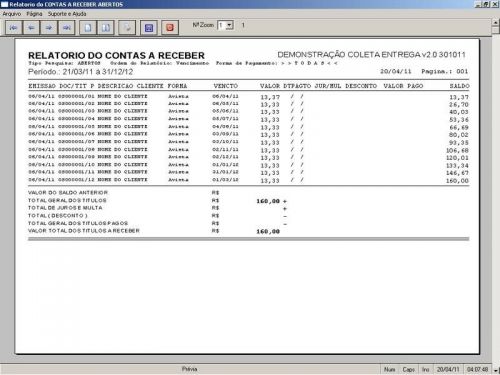
Task: Click the scroll up arrow on vertical scrollbar
Action: click(496, 22)
